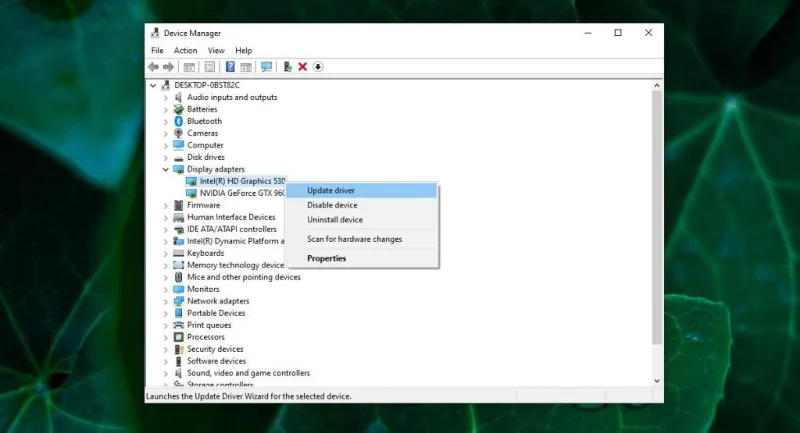Toggle the Show/Hide Console Tree toolbar icon
This screenshot has height=433, width=800.
click(189, 67)
